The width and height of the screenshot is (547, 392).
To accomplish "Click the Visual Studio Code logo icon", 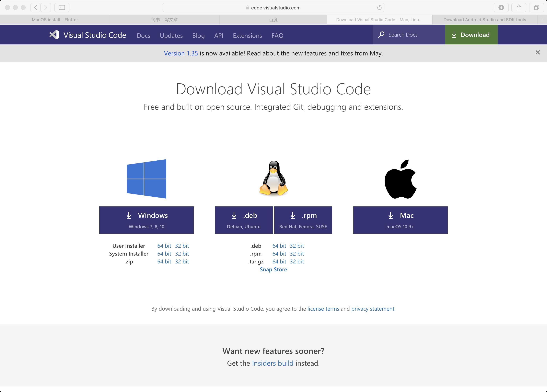I will [54, 35].
